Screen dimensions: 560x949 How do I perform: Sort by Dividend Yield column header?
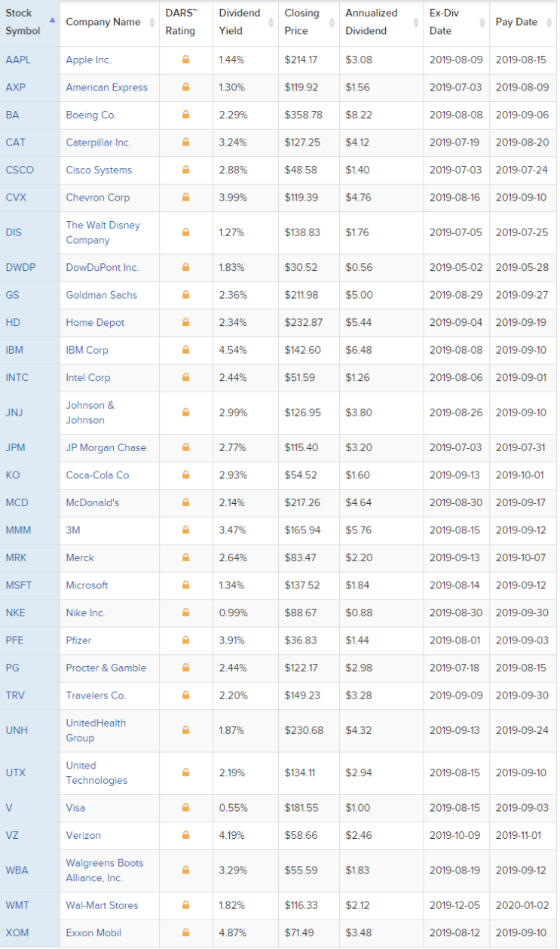(x=246, y=23)
